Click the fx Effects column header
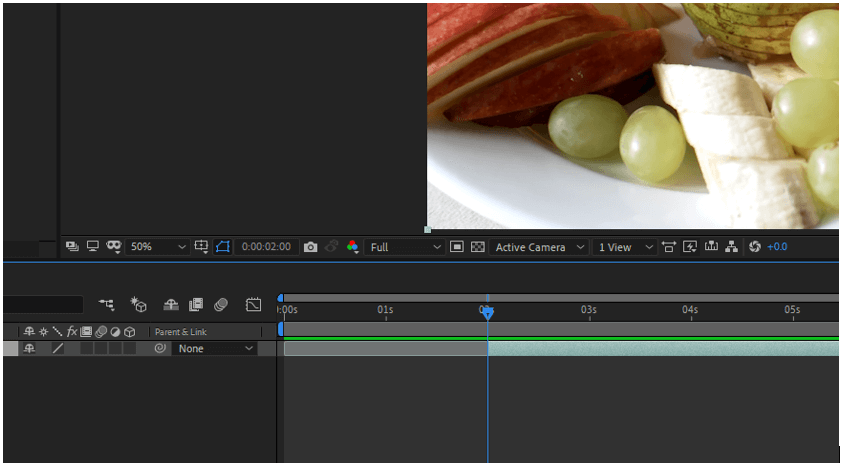This screenshot has width=841, height=467. [x=72, y=332]
